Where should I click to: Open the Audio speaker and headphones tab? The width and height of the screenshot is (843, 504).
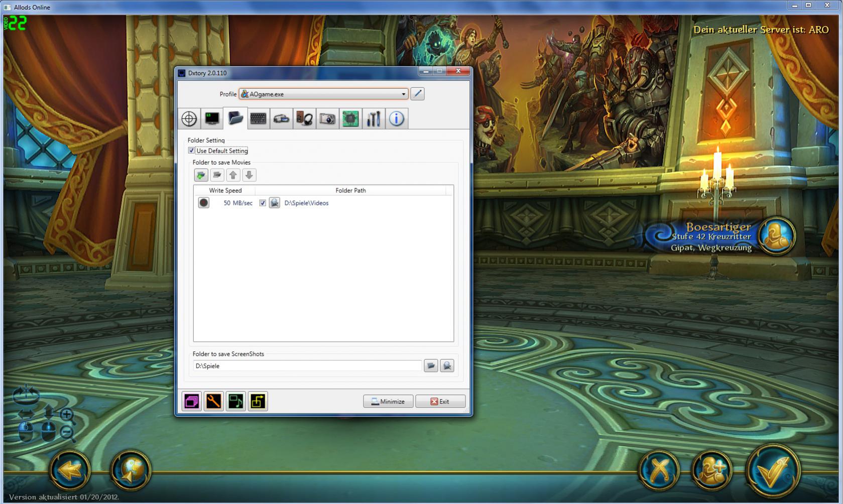305,119
